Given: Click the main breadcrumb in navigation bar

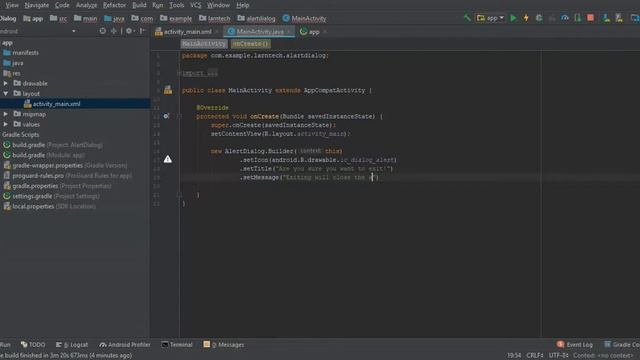Looking at the screenshot, I should coord(86,18).
